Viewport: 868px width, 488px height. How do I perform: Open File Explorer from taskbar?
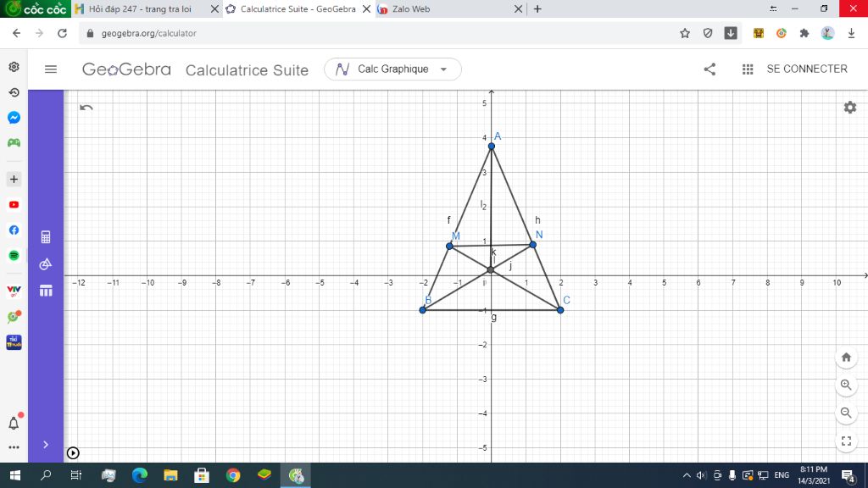[x=170, y=475]
